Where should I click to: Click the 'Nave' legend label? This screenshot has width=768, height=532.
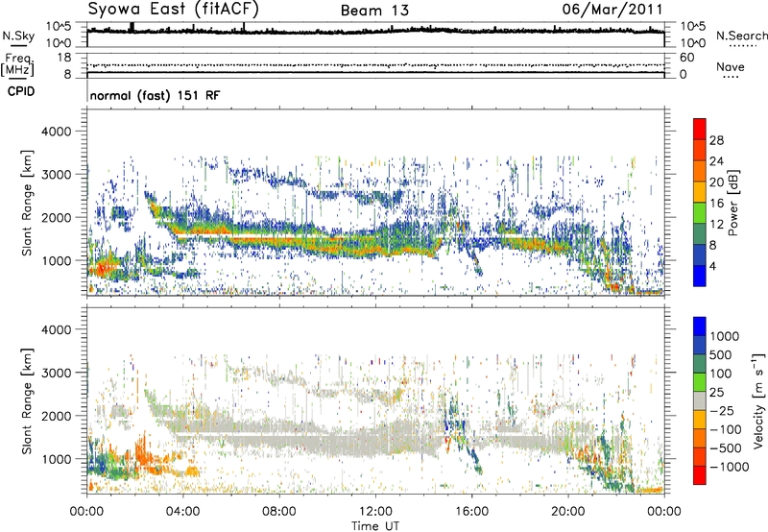click(731, 66)
